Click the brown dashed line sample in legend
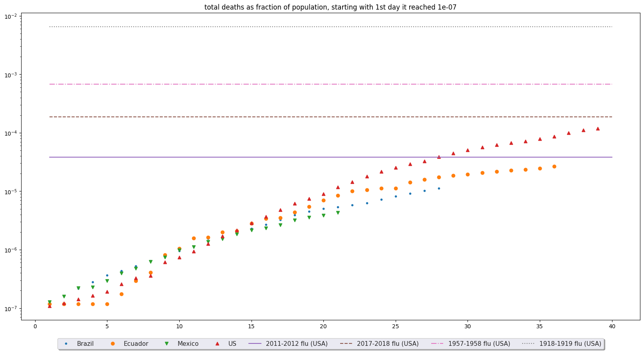Image resolution: width=644 pixels, height=353 pixels. click(346, 343)
